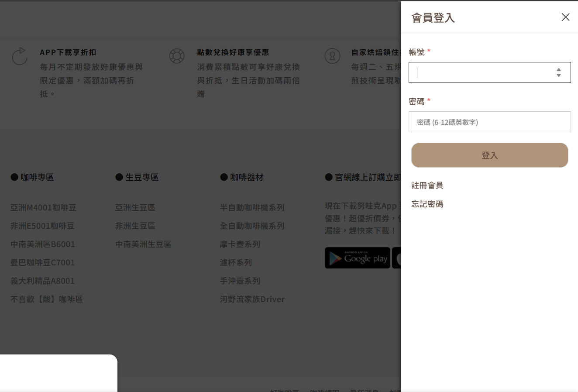
Task: Open 摩卡壺系列 link
Action: tap(240, 244)
